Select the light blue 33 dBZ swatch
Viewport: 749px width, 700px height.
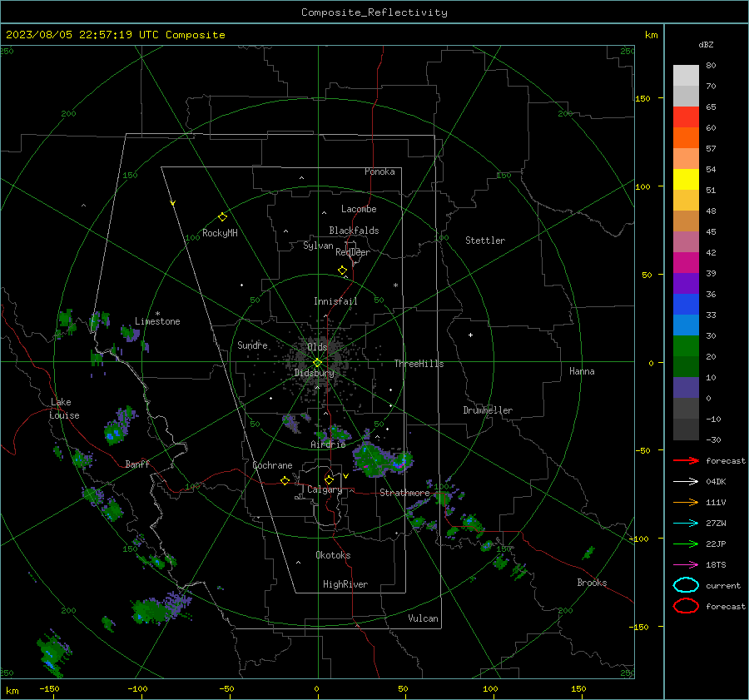[686, 325]
